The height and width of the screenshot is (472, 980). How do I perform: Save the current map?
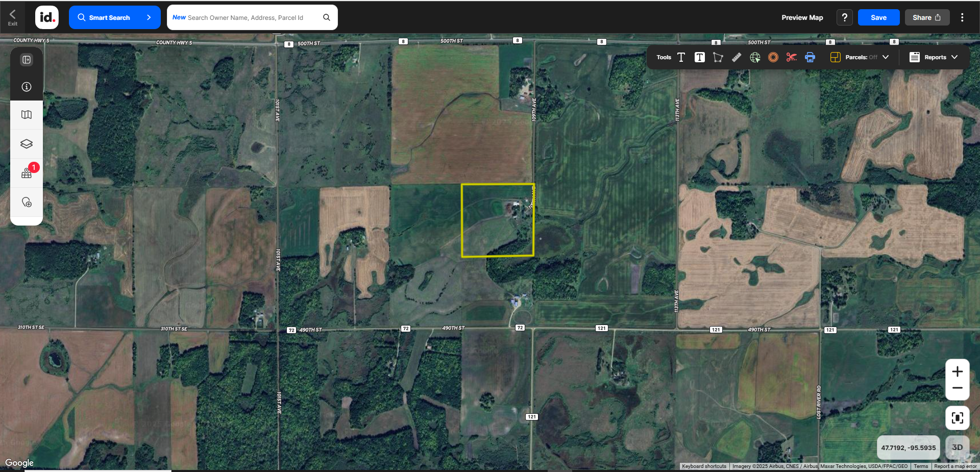click(x=878, y=17)
